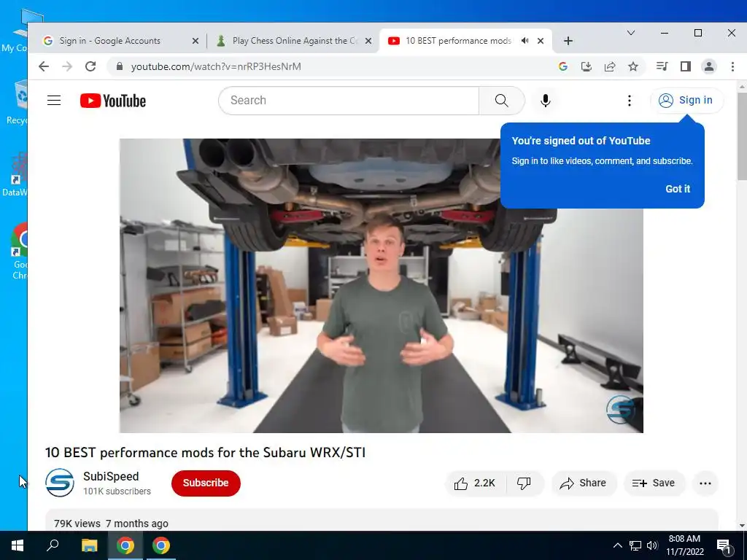Image resolution: width=747 pixels, height=560 pixels.
Task: Open Windows taskbar search
Action: click(x=53, y=545)
